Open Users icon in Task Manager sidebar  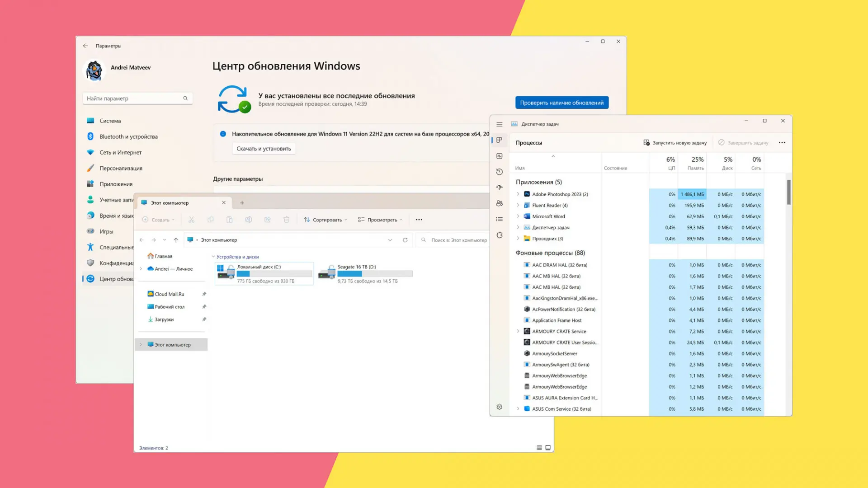click(500, 203)
